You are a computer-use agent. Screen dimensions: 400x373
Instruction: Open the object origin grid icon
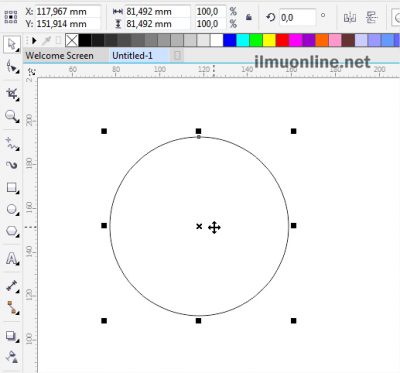[11, 17]
